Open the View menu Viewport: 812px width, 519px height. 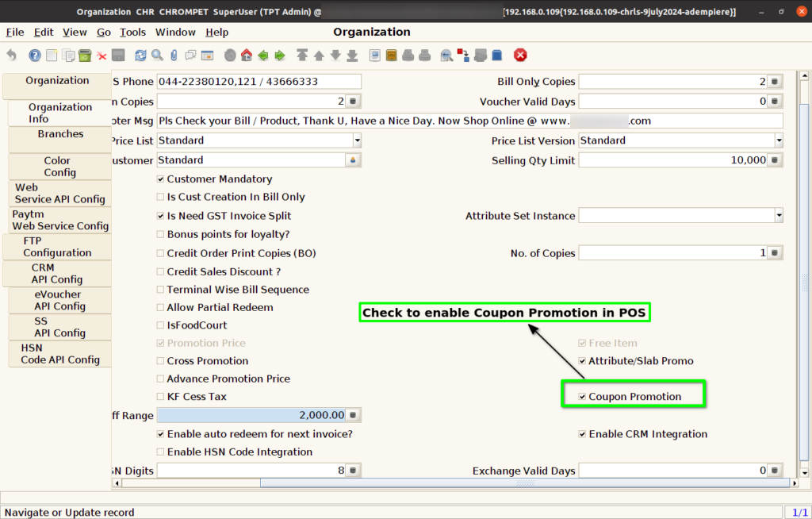coord(75,33)
